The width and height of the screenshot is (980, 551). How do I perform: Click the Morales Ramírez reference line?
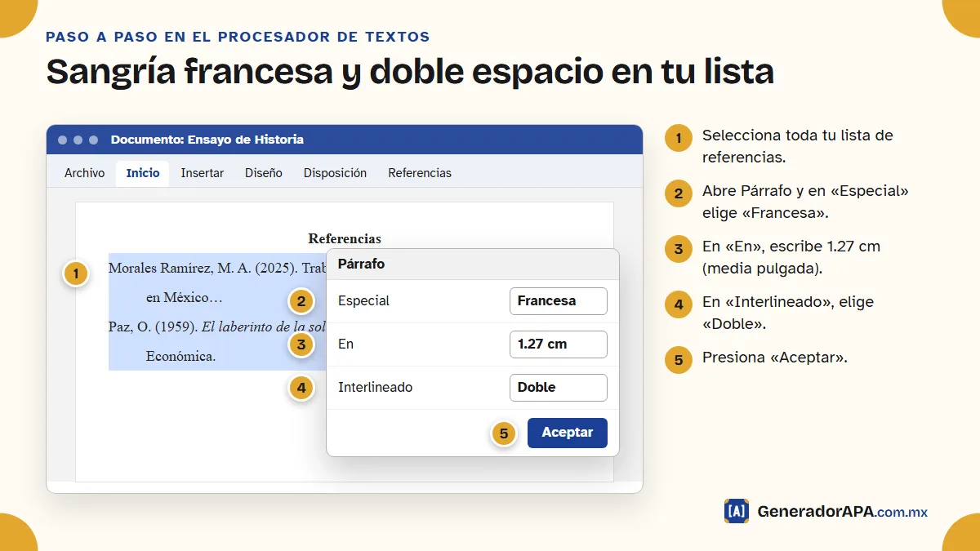pyautogui.click(x=217, y=268)
